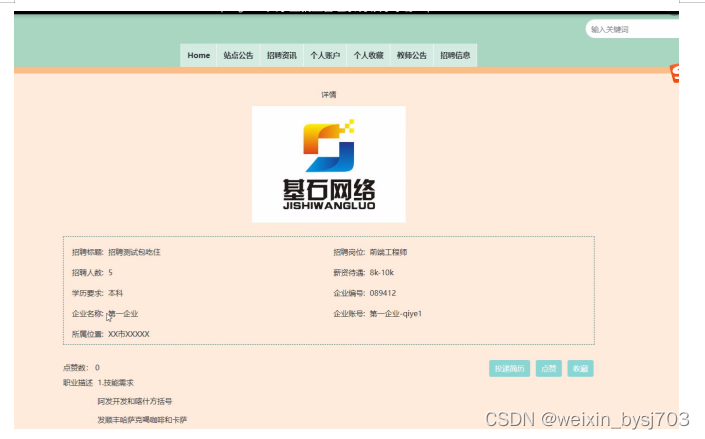Screen dimensions: 705x439
Task: Click the orange icon at right edge
Action: coord(674,73)
